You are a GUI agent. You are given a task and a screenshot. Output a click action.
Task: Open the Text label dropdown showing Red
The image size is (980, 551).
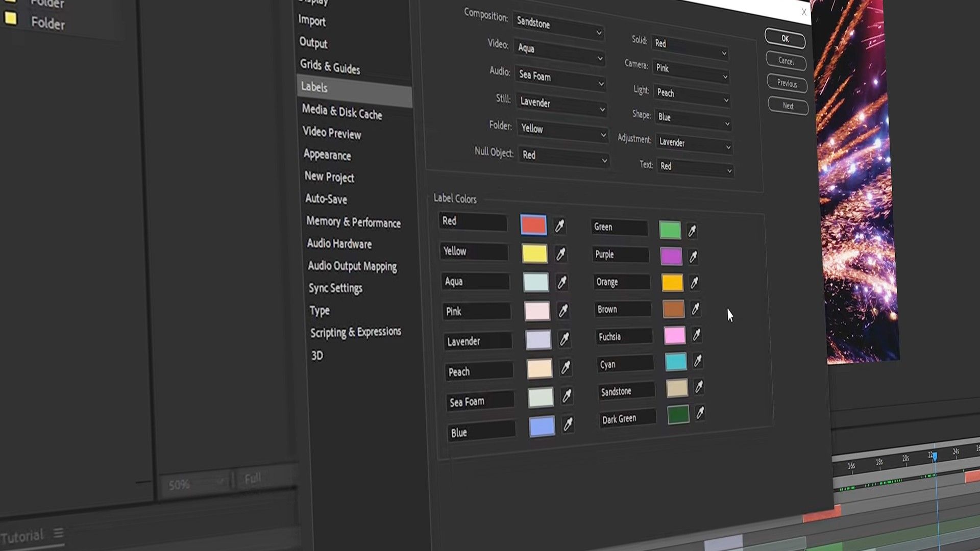coord(696,168)
